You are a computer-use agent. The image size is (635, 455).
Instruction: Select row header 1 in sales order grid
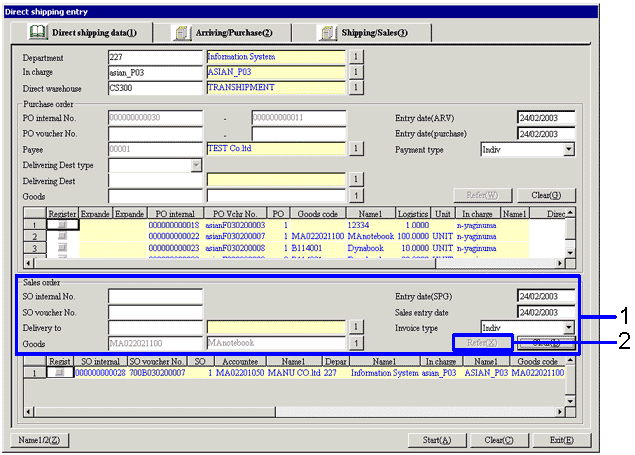(x=35, y=372)
